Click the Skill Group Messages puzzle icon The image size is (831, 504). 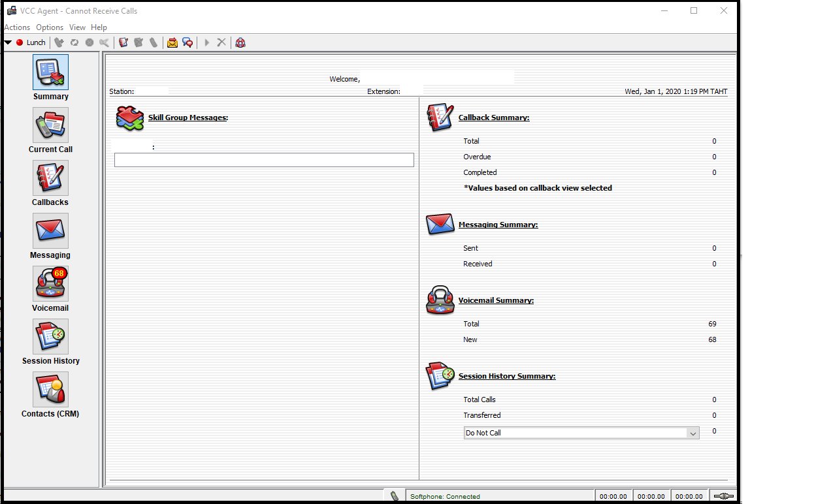coord(130,118)
